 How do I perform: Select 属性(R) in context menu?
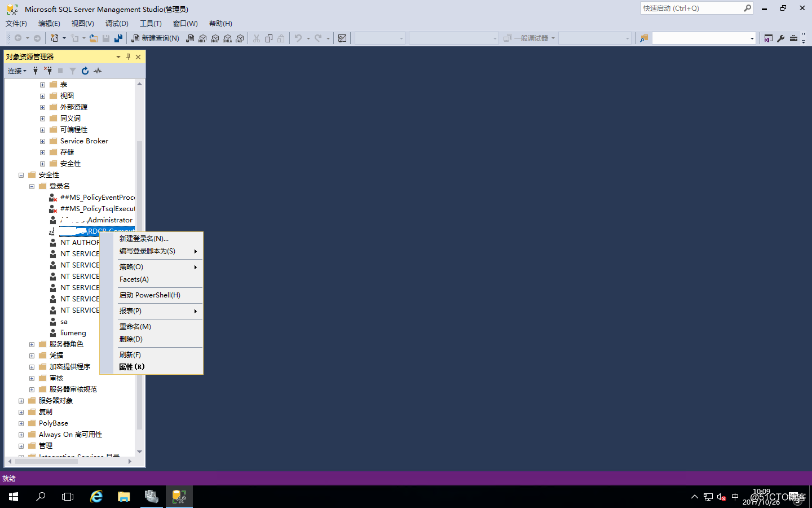[x=151, y=367]
